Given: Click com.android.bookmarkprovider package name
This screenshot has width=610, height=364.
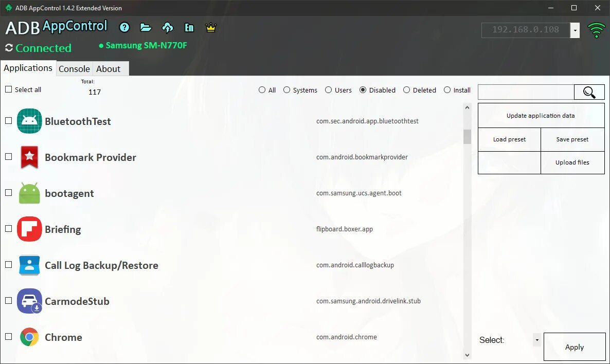Looking at the screenshot, I should [362, 157].
